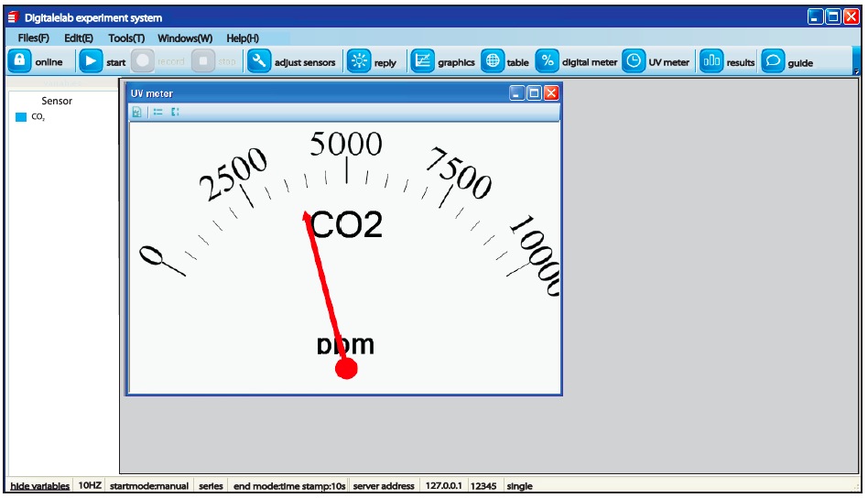Maximize the UV meter sub-window

tap(534, 93)
